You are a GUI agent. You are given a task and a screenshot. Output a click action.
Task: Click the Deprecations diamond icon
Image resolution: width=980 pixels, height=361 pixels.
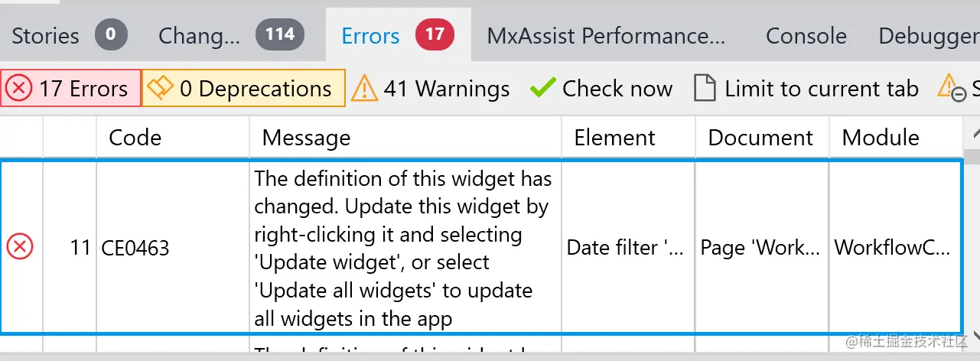click(160, 88)
